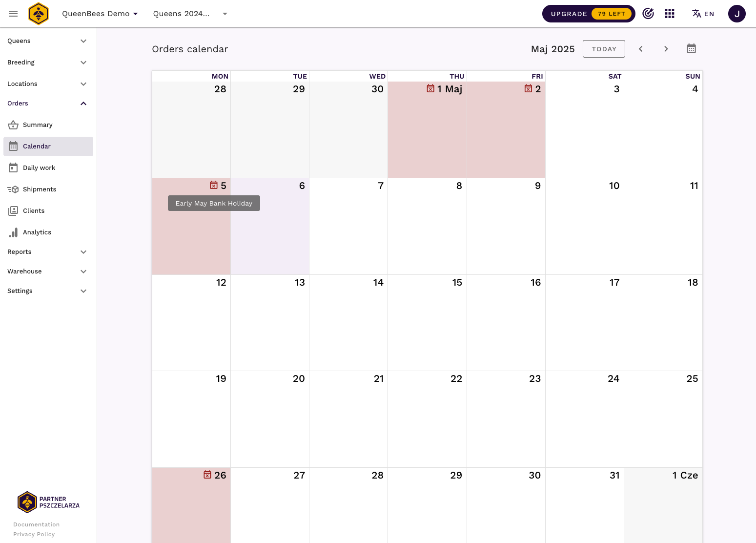Open Daily work page
Image resolution: width=756 pixels, height=543 pixels.
click(x=39, y=168)
